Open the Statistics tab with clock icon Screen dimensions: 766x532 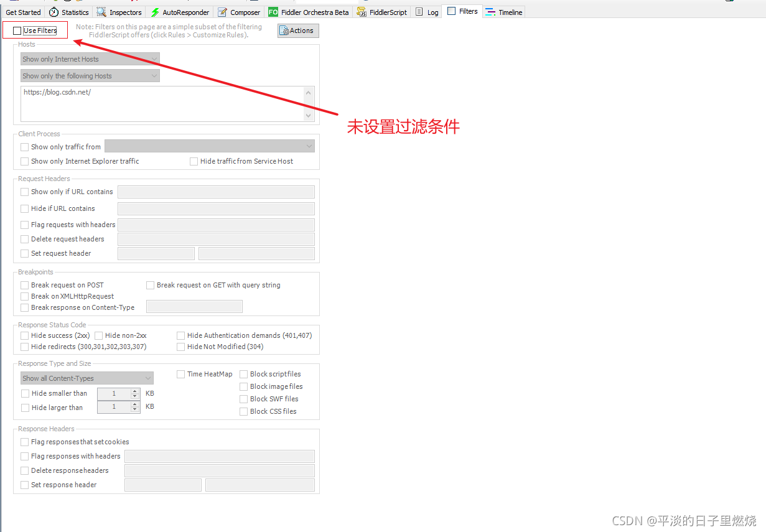tap(69, 12)
